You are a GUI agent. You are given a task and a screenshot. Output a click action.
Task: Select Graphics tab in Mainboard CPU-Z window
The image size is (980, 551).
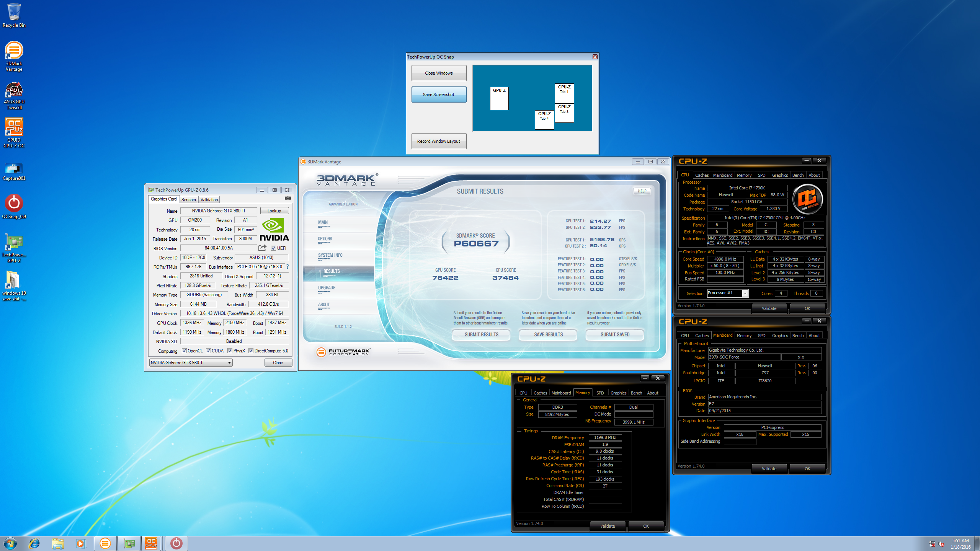coord(780,336)
